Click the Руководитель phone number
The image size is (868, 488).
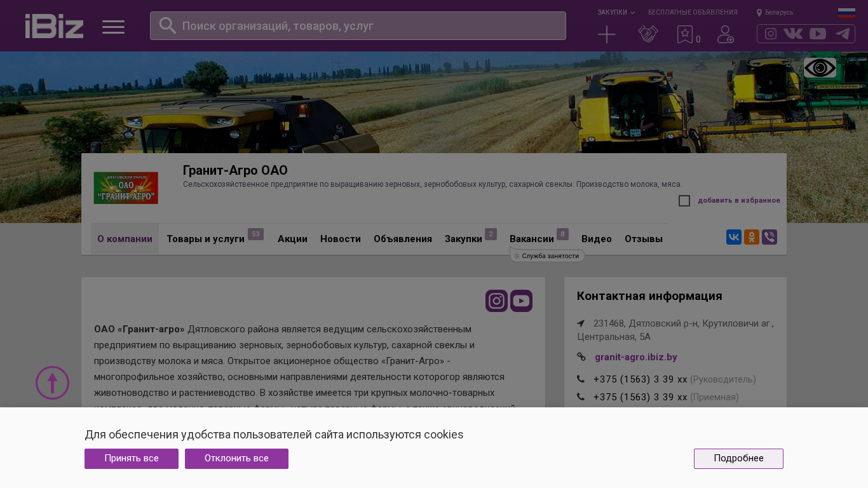(641, 379)
